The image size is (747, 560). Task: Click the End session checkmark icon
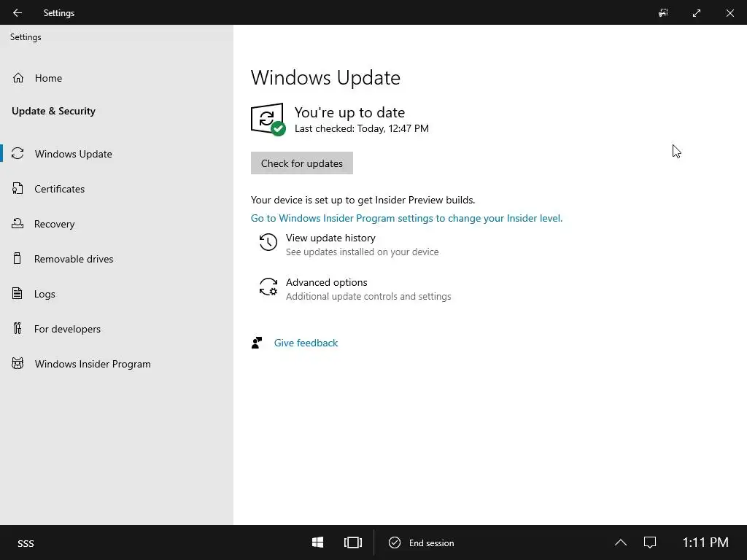pyautogui.click(x=395, y=542)
